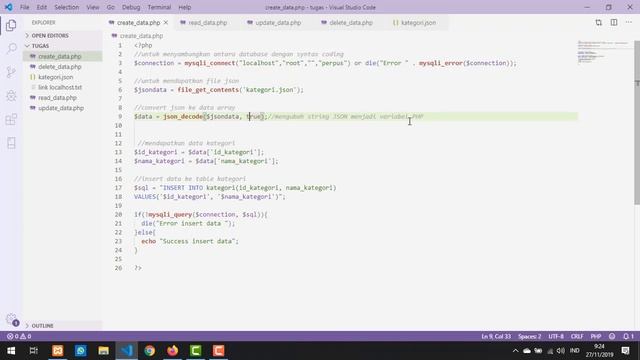Click Task View on taskbar

click(34, 351)
